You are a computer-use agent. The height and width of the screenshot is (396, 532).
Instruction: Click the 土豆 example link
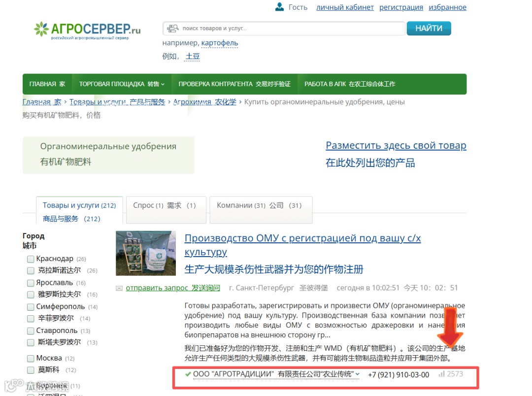click(193, 56)
